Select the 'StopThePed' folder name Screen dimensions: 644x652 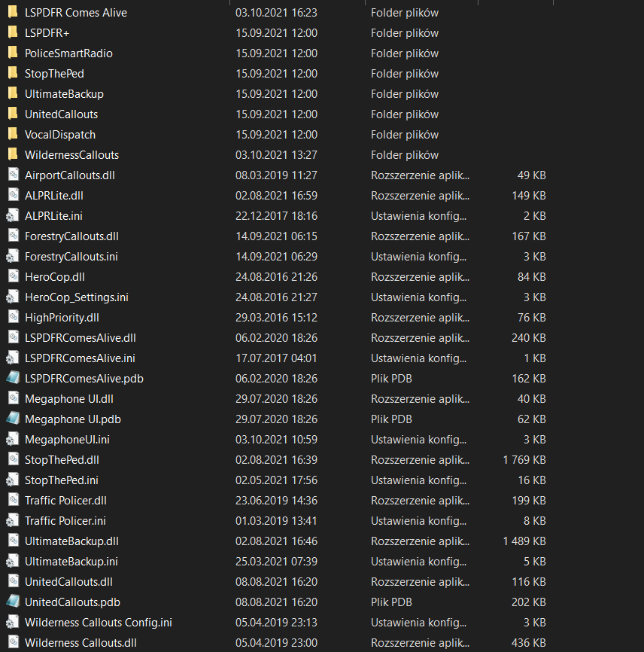coord(54,74)
